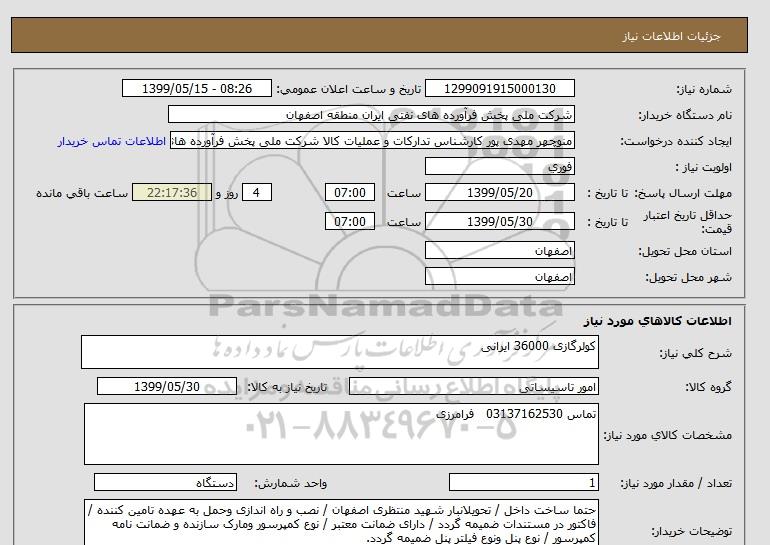
Task: Click the goods group field امور تاسیساتی
Action: pyautogui.click(x=473, y=386)
